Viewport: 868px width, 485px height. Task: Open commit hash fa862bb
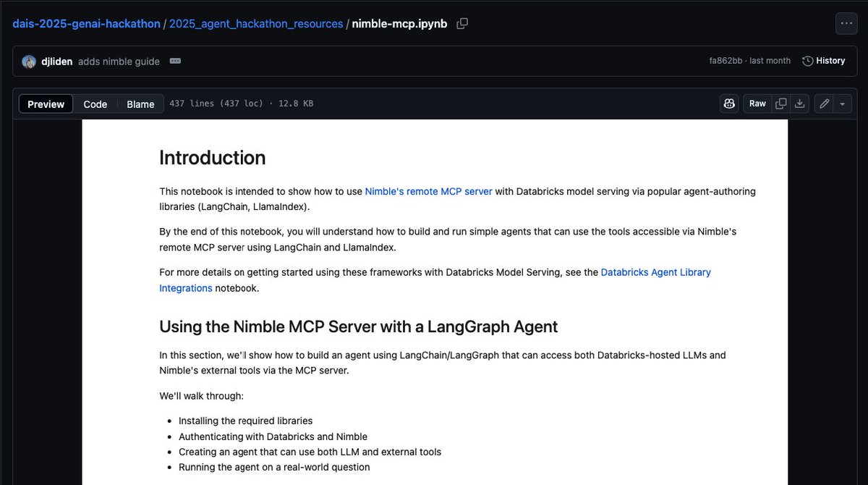tap(726, 61)
